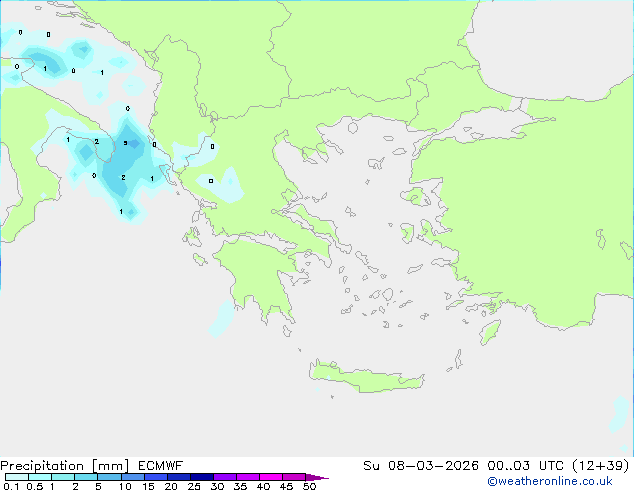This screenshot has height=490, width=634.
Task: Click the '25' legend scale label
Action: tap(194, 486)
